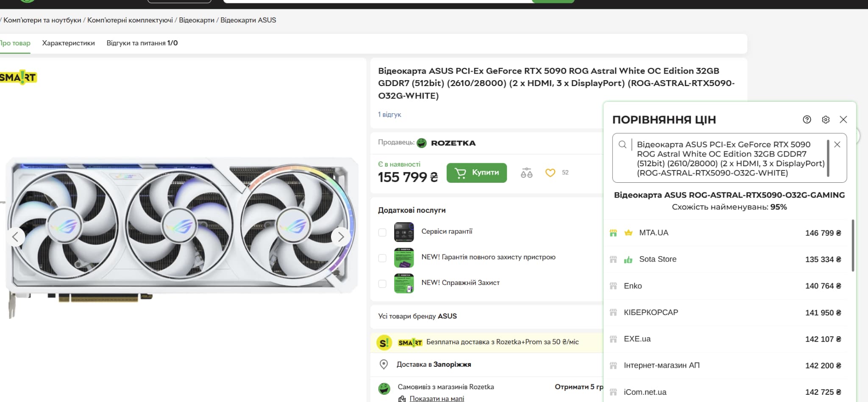Click the magnifier icon in the comparison search
Screen dimensions: 868x402
(x=623, y=145)
